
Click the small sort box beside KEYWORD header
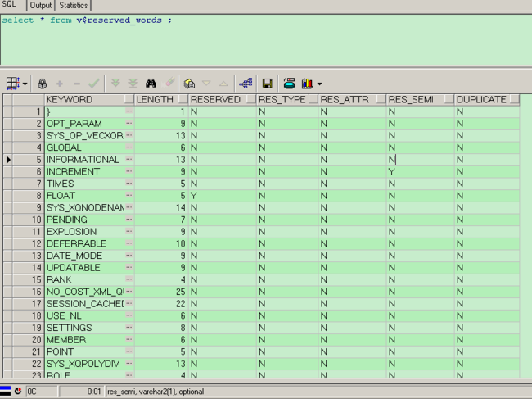(129, 99)
